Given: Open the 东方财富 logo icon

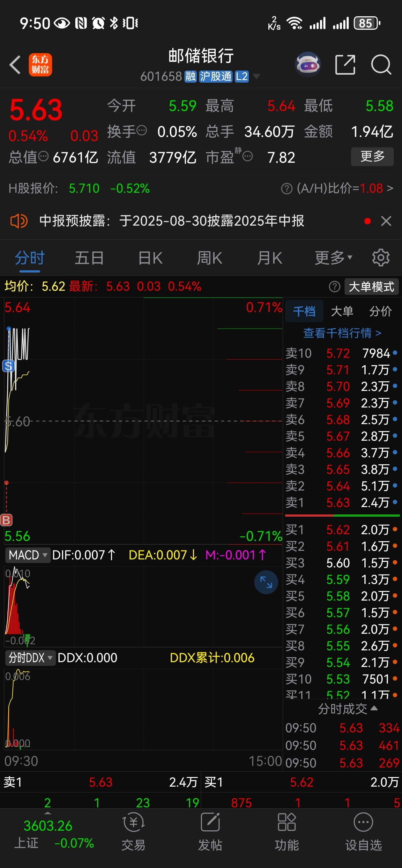Looking at the screenshot, I should coord(40,65).
